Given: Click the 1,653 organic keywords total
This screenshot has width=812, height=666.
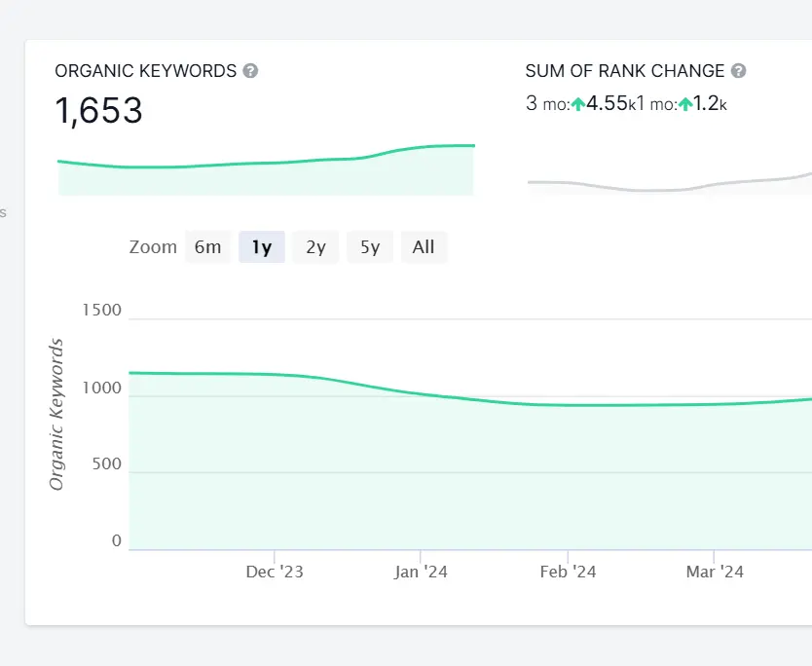Looking at the screenshot, I should (x=99, y=111).
